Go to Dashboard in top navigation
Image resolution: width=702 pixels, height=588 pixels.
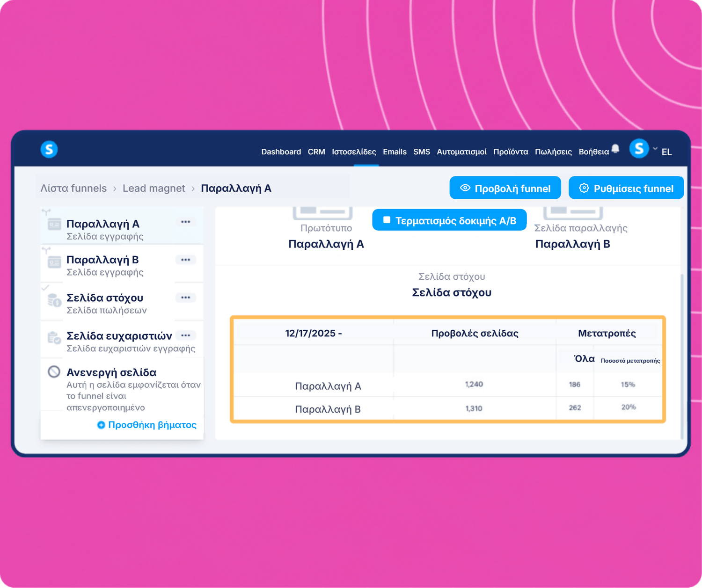pyautogui.click(x=281, y=152)
